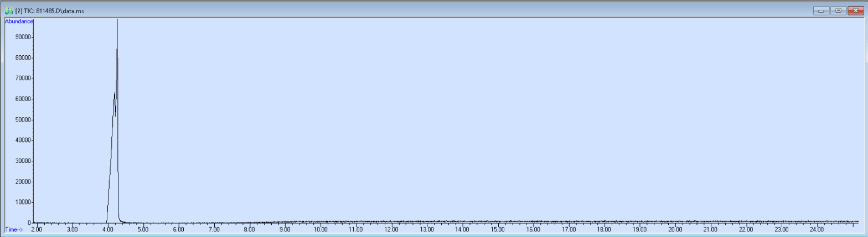Click the 22.00 time axis label
Screen dimensions: 868x237
(x=745, y=229)
